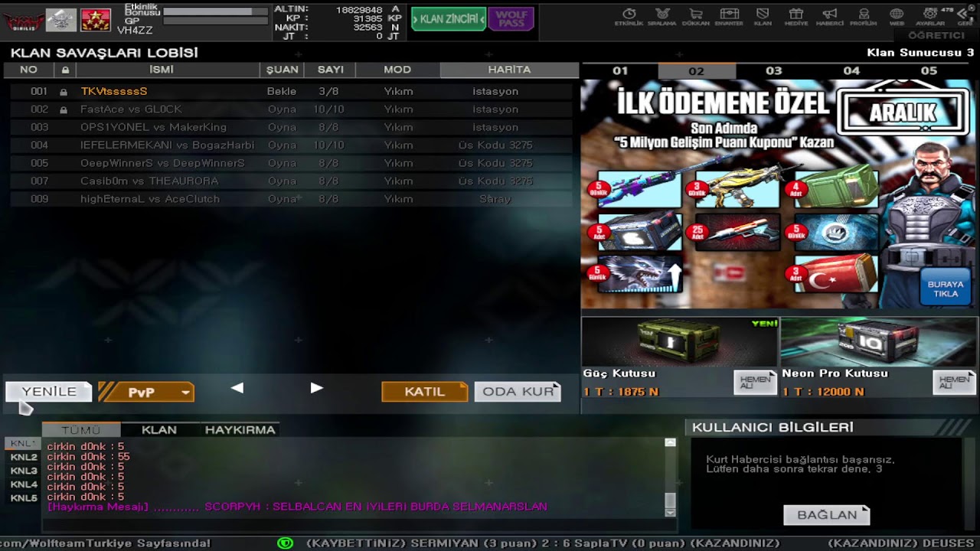This screenshot has height=551, width=980.
Task: Click the Neon Pro Kutusu crate thumbnail
Action: coord(878,342)
